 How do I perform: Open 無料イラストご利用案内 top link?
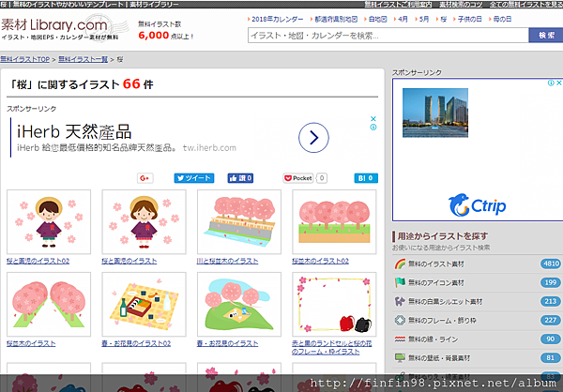(x=398, y=5)
